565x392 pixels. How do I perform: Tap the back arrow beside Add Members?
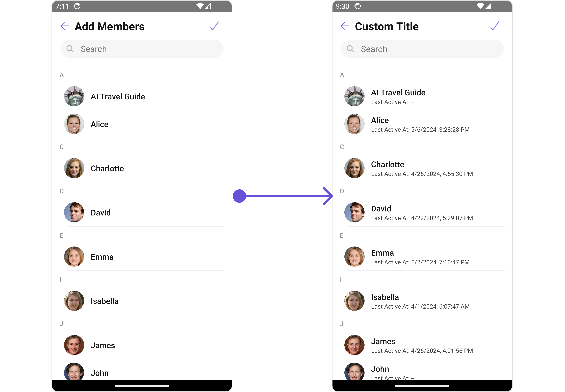click(x=65, y=26)
